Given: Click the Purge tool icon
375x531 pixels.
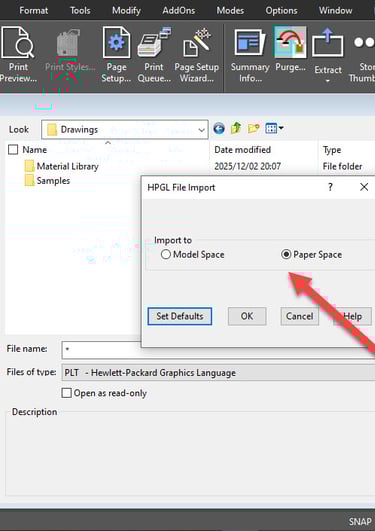Looking at the screenshot, I should click(x=290, y=42).
